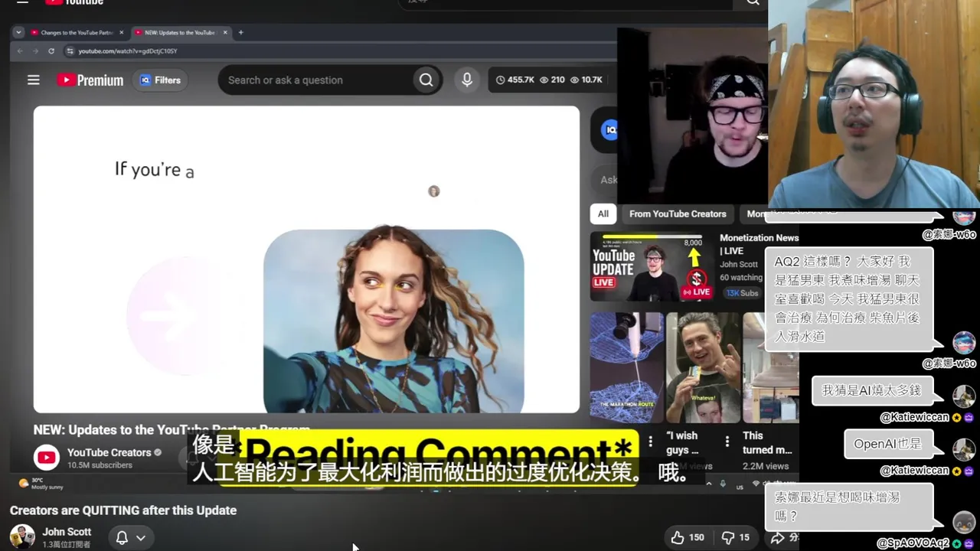
Task: Go forward using the browser forward arrow
Action: point(35,51)
